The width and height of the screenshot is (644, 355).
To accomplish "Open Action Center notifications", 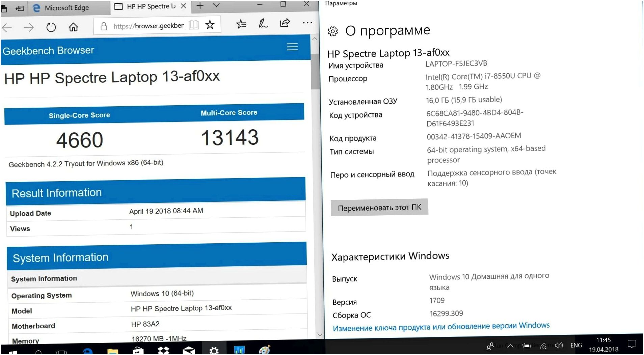I will pyautogui.click(x=632, y=344).
